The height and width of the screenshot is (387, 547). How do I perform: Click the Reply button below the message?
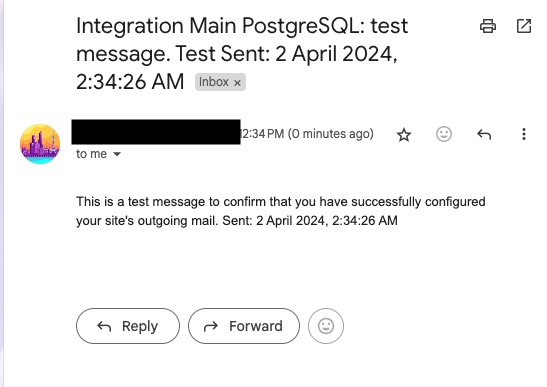pyautogui.click(x=128, y=326)
